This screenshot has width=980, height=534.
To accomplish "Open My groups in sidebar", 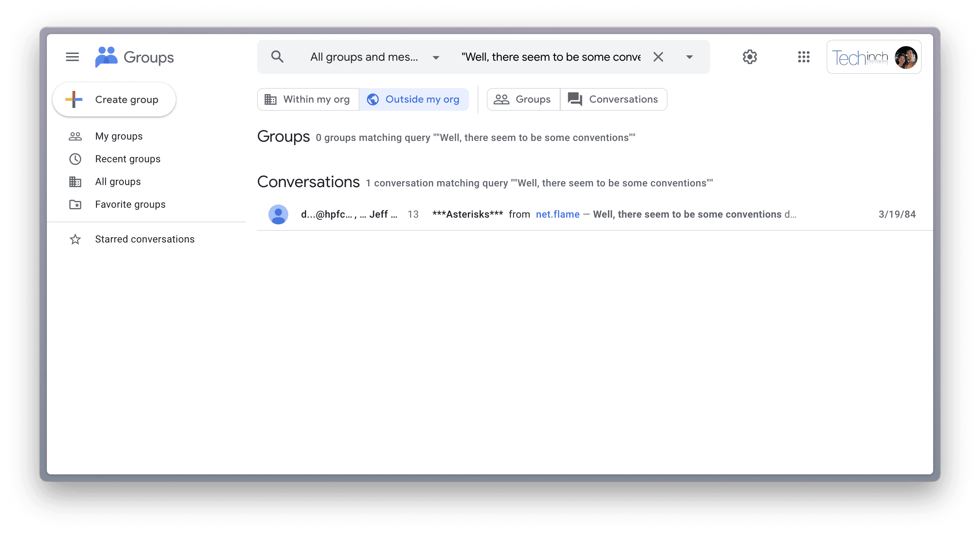I will coord(119,136).
